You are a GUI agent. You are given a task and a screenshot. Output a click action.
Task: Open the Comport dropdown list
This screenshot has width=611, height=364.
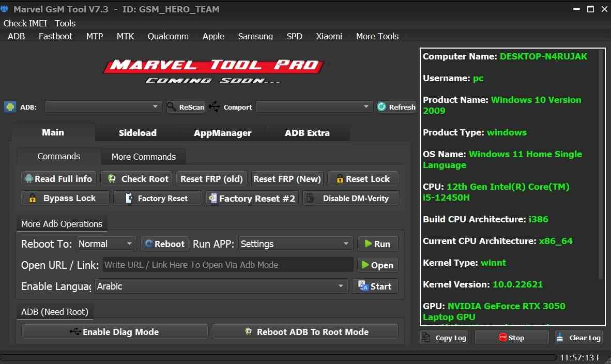coord(314,107)
